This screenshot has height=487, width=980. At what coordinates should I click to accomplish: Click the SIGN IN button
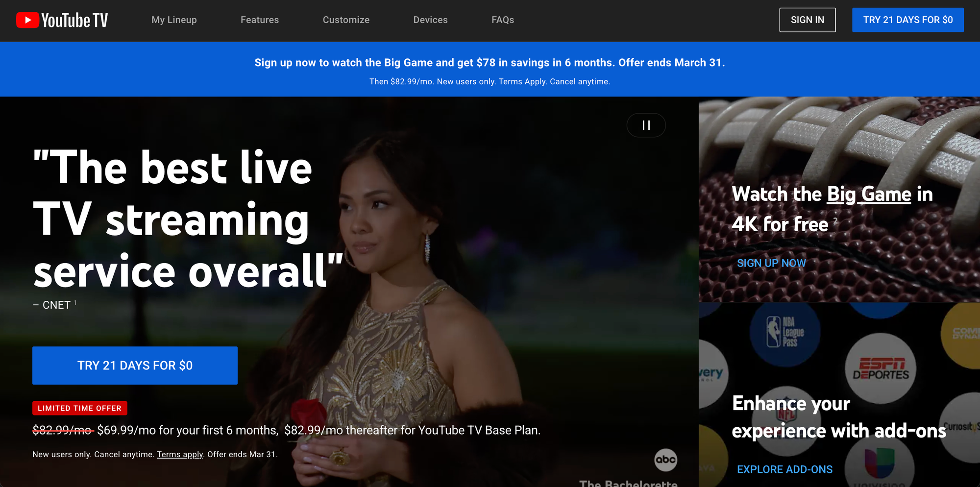point(808,20)
